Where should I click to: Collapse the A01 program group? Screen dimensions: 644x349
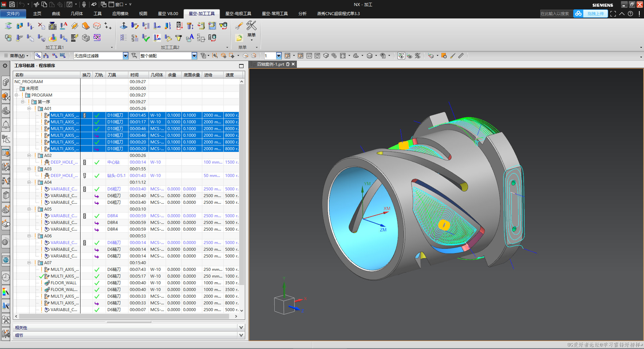pos(29,109)
